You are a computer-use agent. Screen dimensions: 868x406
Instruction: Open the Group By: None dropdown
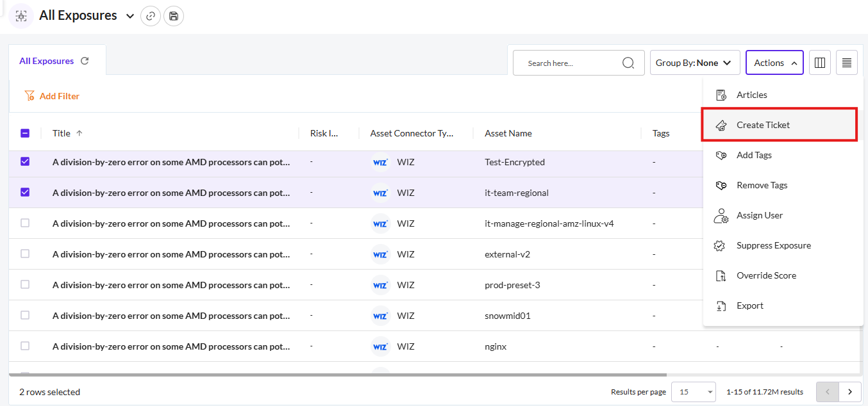(695, 63)
